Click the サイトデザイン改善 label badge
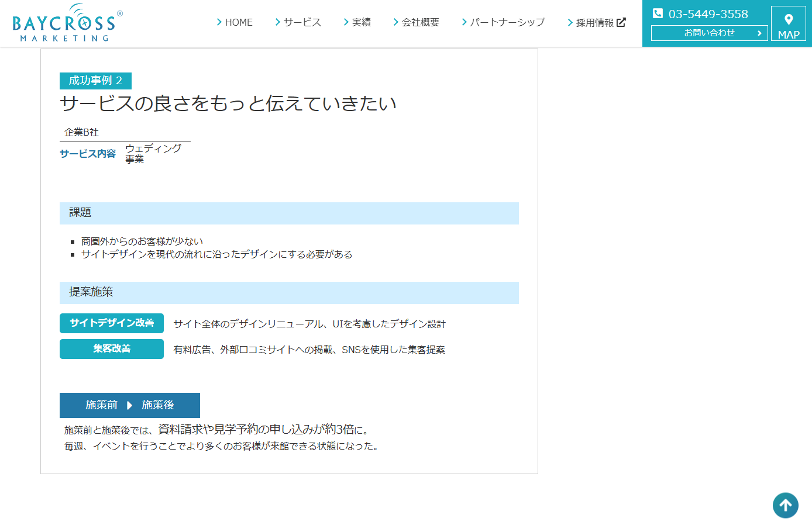Screen dimensions: 812x532 tap(112, 323)
